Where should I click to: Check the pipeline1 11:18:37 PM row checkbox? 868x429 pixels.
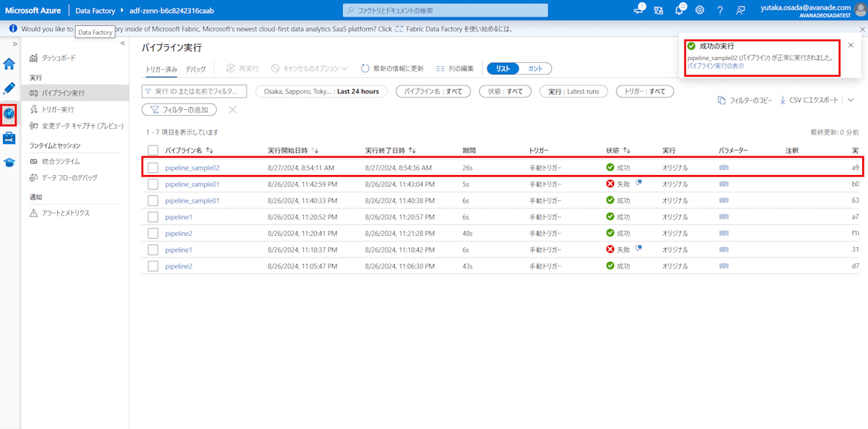(x=153, y=250)
